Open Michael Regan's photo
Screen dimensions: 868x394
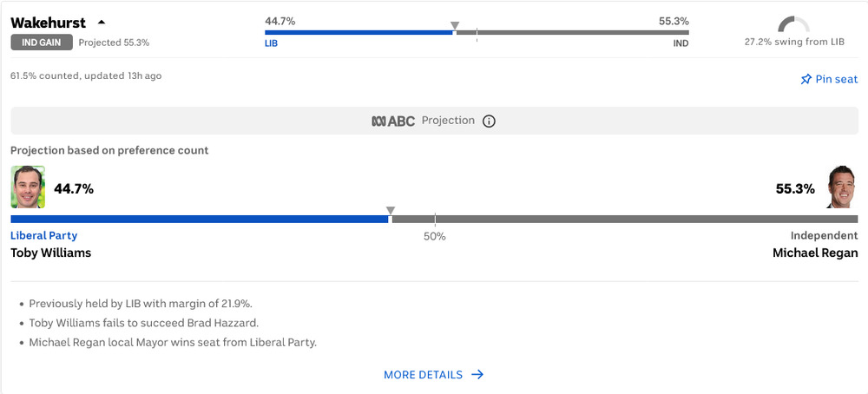[842, 187]
